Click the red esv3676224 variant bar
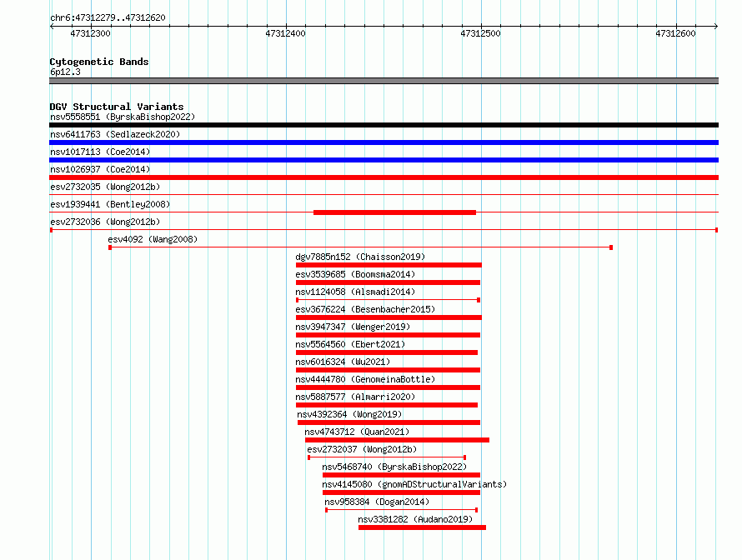Image resolution: width=742 pixels, height=560 pixels. coord(389,317)
